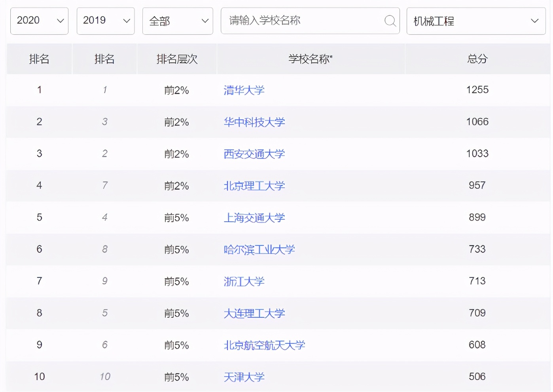Screen dimensions: 553x392
Task: Click the search magnifier icon
Action: pos(390,21)
